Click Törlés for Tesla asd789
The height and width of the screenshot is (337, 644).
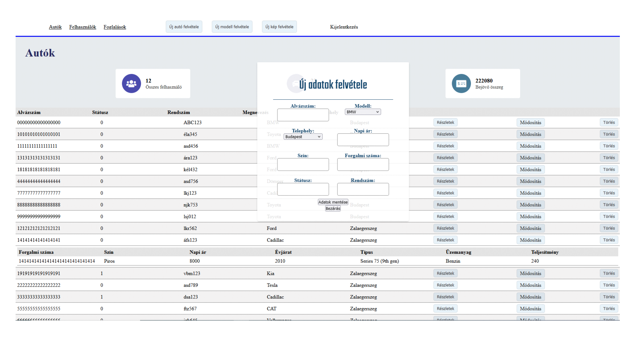tap(609, 285)
